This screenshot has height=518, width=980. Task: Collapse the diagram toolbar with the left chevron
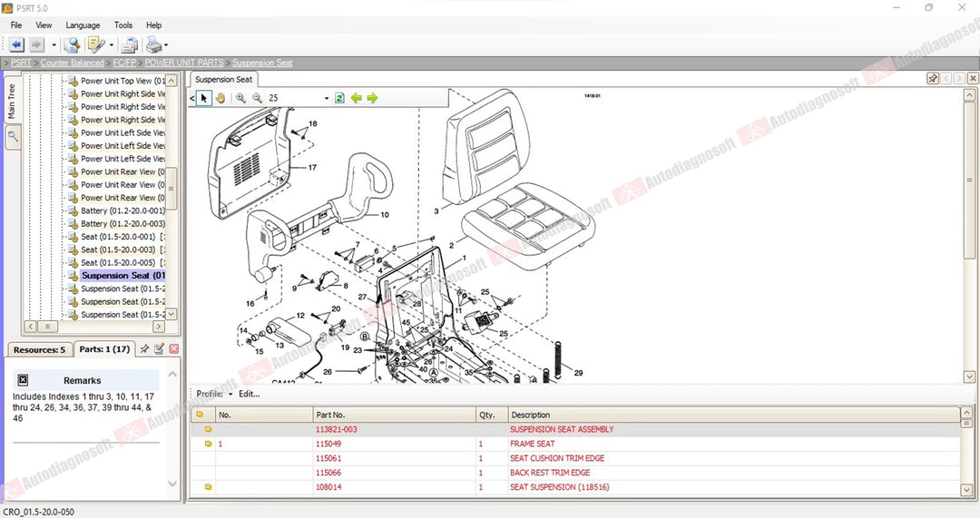coord(191,98)
